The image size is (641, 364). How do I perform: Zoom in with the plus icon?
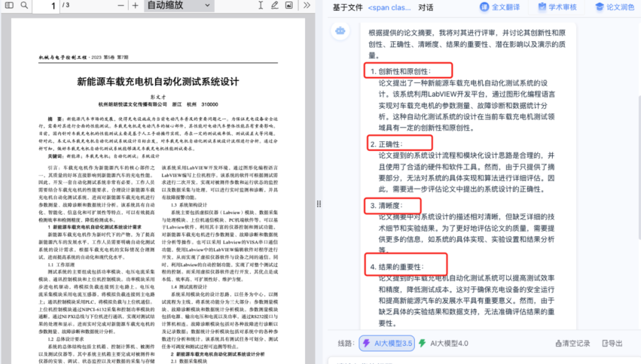pos(136,5)
